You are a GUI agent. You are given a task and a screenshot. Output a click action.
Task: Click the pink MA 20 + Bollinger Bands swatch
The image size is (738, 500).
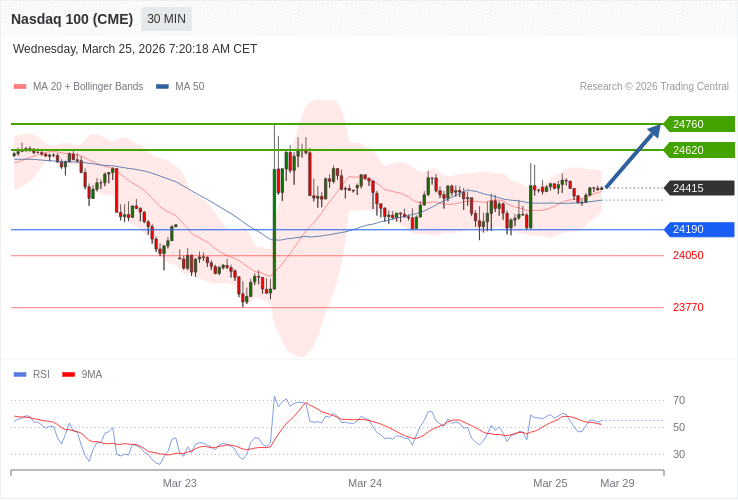click(20, 87)
